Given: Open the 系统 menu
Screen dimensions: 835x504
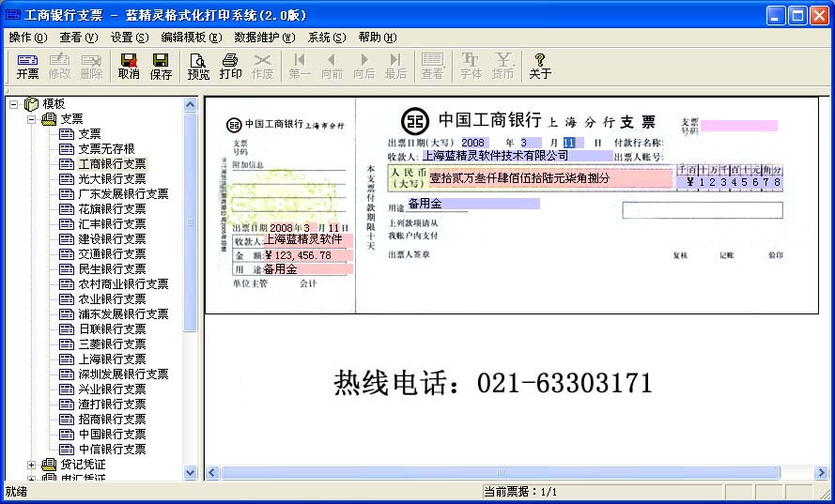Looking at the screenshot, I should coord(327,38).
